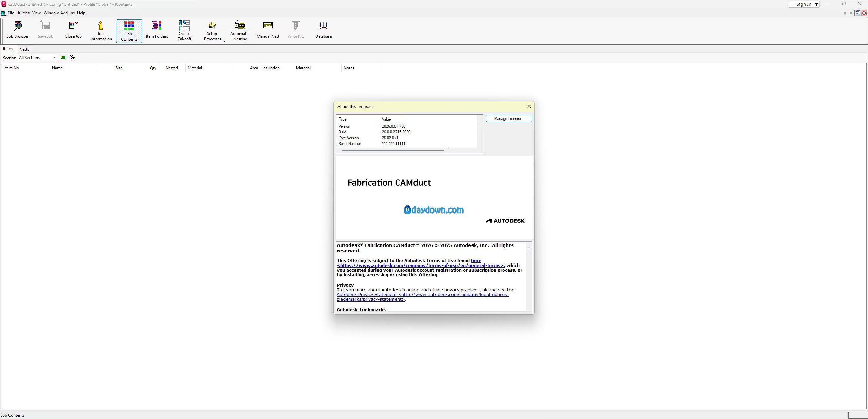Close the About this program dialog

529,106
